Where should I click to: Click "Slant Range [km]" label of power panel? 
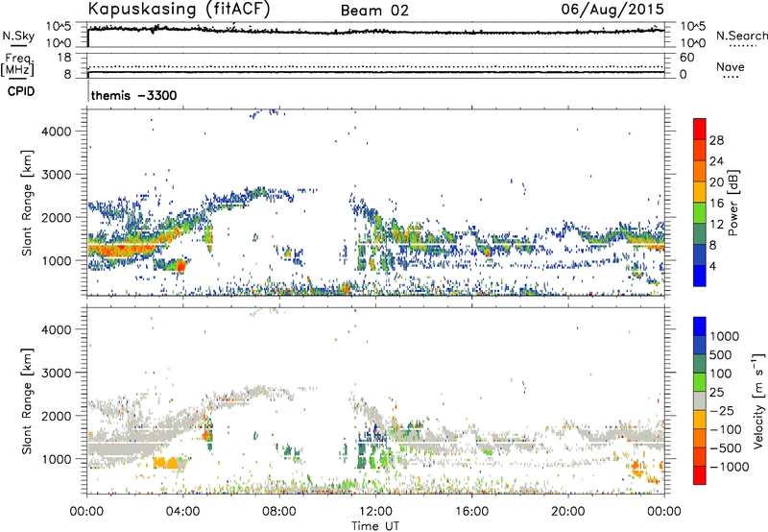coord(27,203)
